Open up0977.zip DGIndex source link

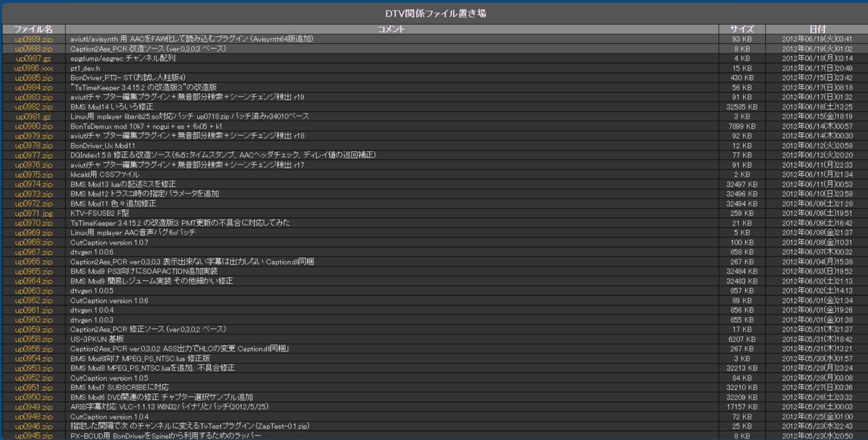pyautogui.click(x=34, y=155)
